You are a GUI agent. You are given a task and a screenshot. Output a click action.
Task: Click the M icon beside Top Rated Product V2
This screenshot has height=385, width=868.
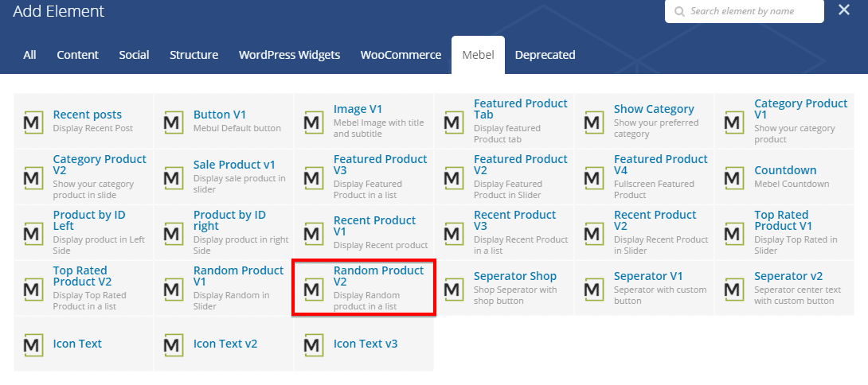33,289
